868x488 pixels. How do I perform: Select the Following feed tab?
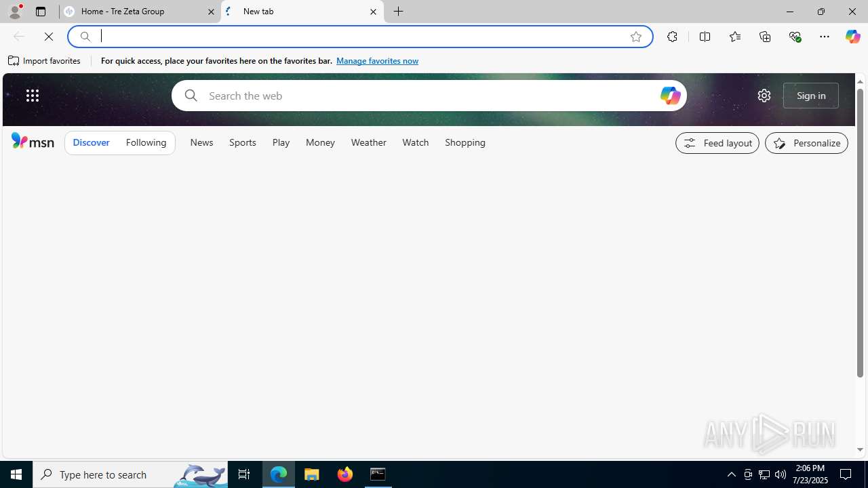146,142
